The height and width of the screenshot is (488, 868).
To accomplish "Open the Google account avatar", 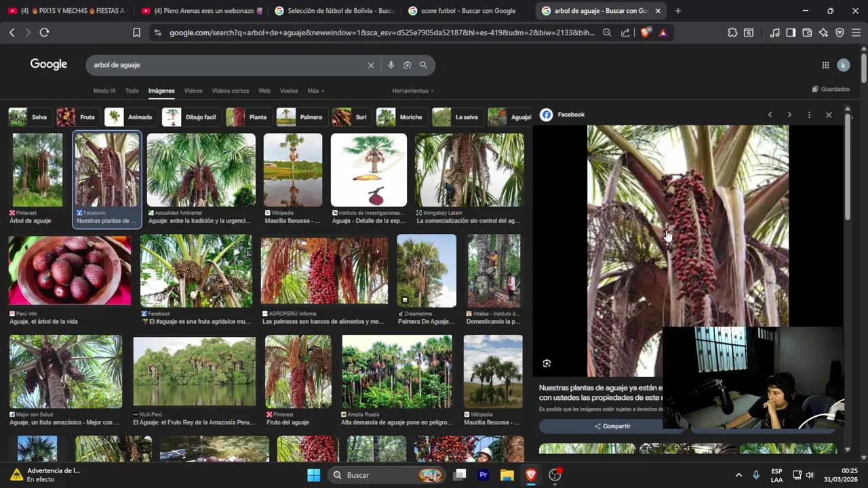I will click(844, 65).
